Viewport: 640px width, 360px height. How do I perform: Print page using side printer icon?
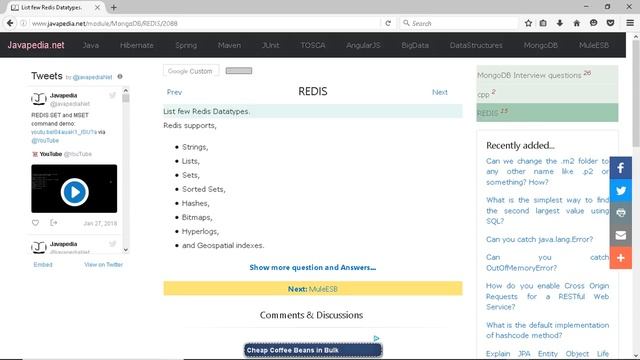point(621,213)
